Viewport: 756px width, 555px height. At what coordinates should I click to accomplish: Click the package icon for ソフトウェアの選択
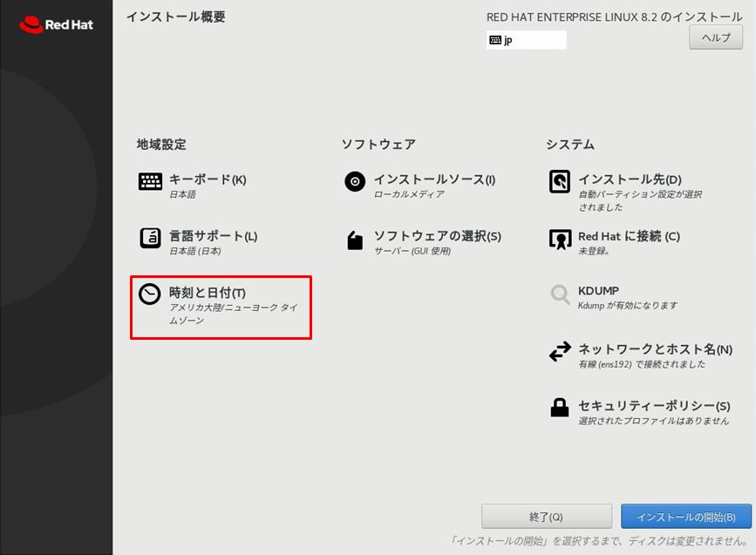355,240
